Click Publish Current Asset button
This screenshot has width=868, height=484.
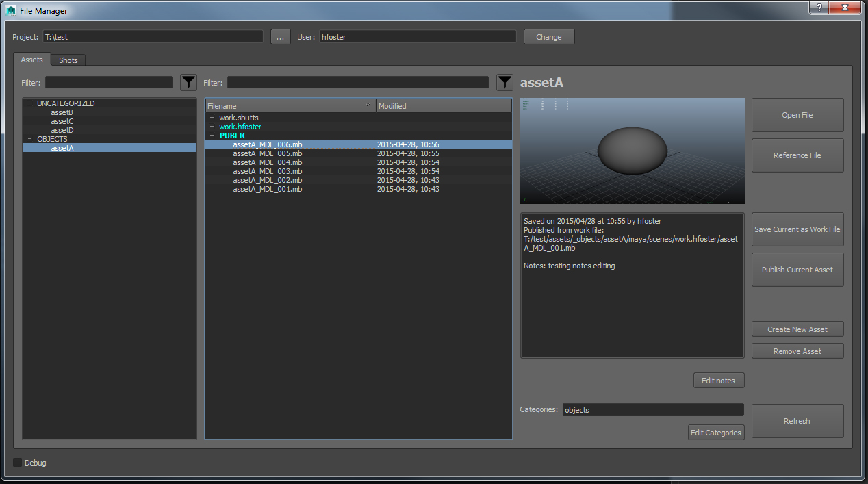[797, 270]
